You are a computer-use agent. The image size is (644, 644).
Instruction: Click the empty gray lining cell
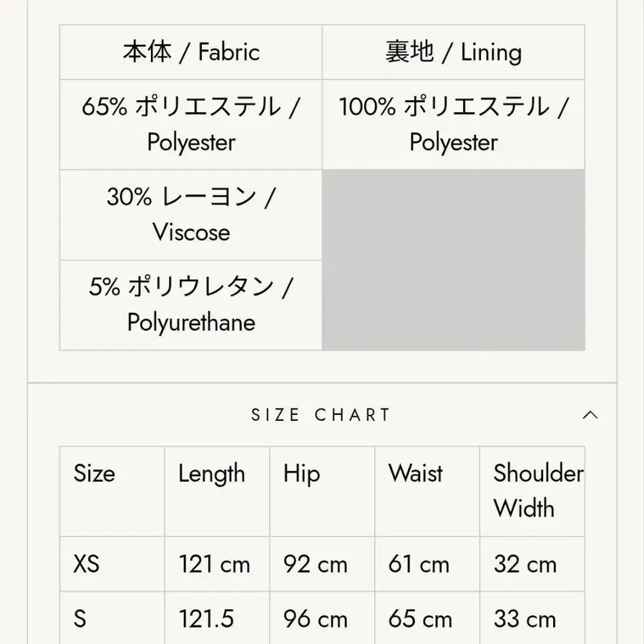click(453, 260)
